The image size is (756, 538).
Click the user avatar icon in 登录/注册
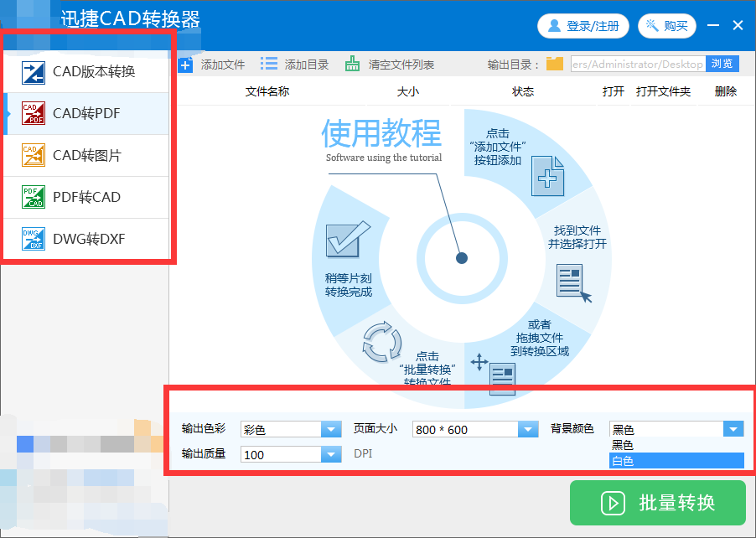555,25
